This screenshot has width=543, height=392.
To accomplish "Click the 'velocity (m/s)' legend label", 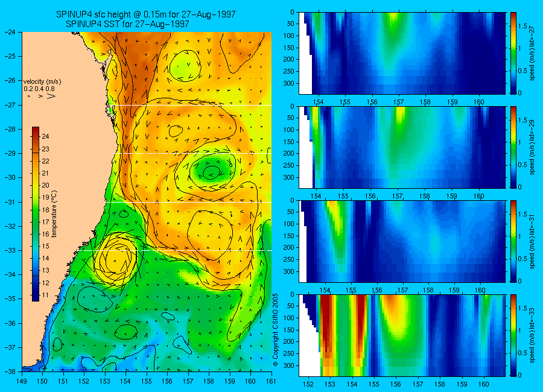I will tap(42, 82).
